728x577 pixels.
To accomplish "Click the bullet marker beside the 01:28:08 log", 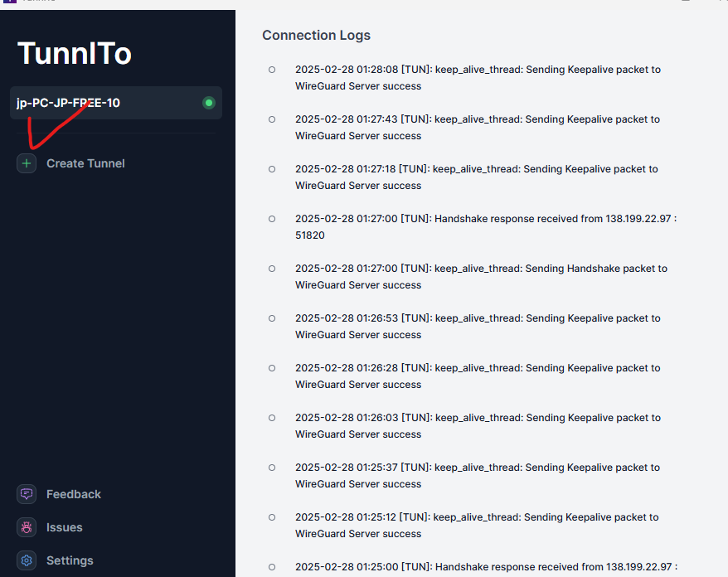I will click(272, 70).
